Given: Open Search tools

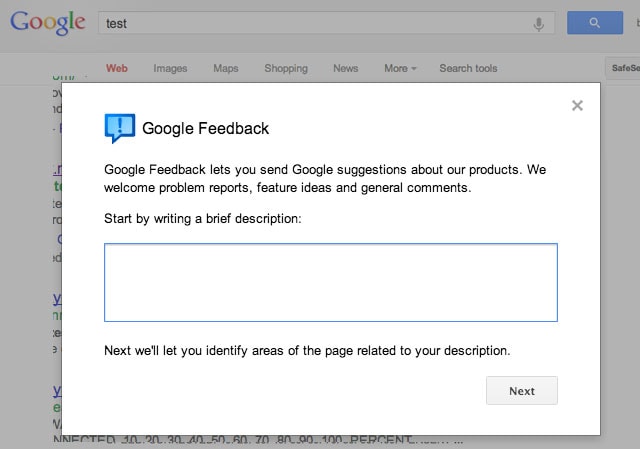Looking at the screenshot, I should click(x=468, y=68).
